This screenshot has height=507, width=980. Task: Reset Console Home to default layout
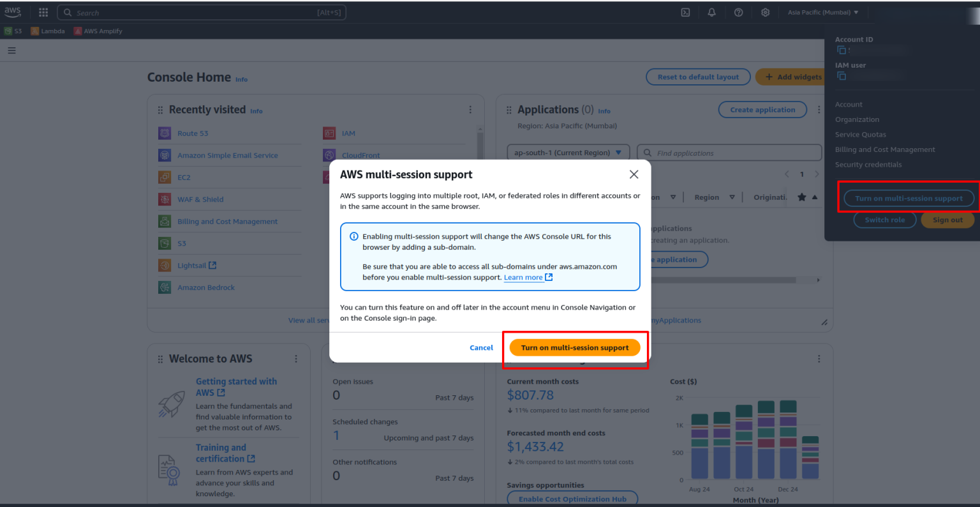pos(698,77)
